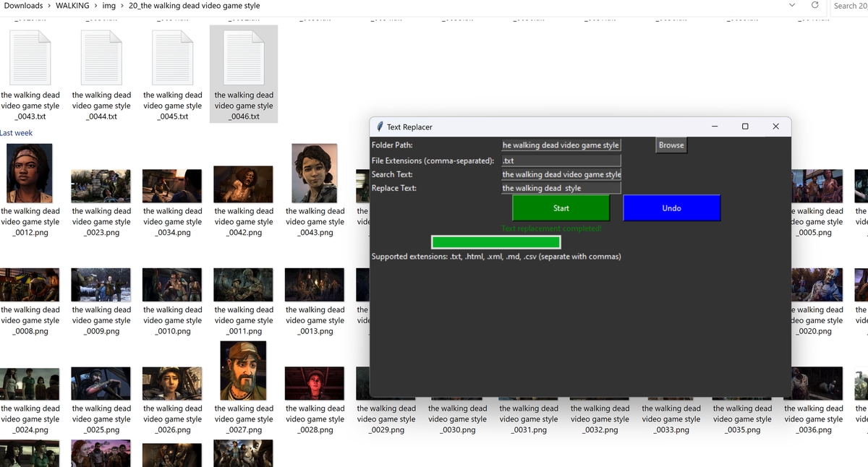Click the green progress bar in Text Replacer
The height and width of the screenshot is (467, 868).
pos(496,242)
